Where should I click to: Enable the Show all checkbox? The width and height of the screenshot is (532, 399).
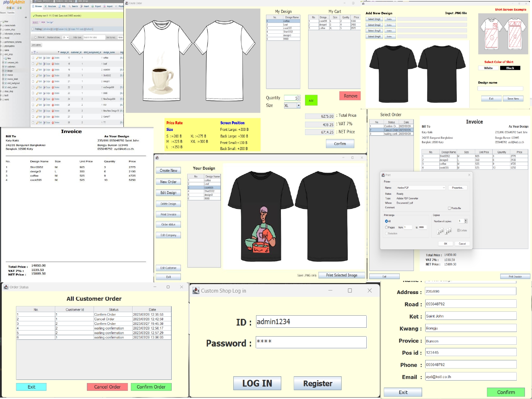(x=35, y=37)
